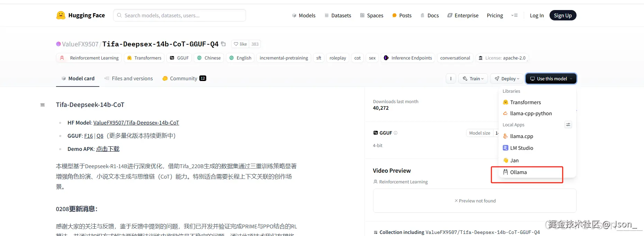Choose Transformers library from the menu

pos(537,102)
